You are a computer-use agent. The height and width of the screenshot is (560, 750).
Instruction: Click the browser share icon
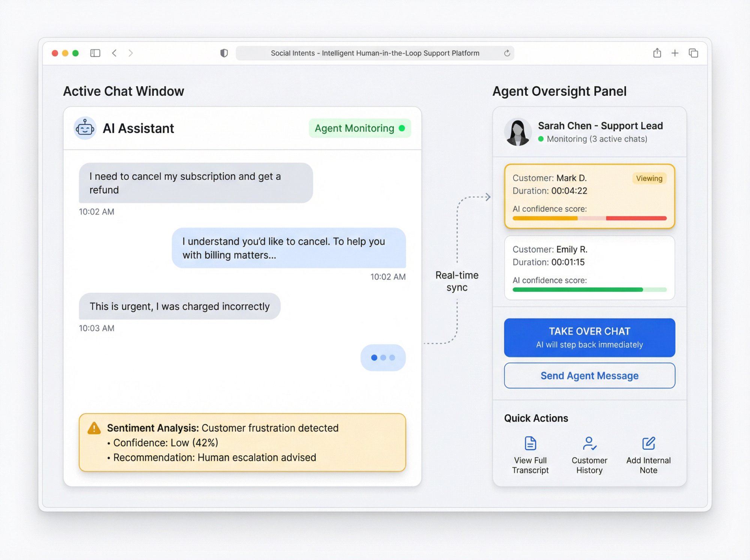[657, 53]
